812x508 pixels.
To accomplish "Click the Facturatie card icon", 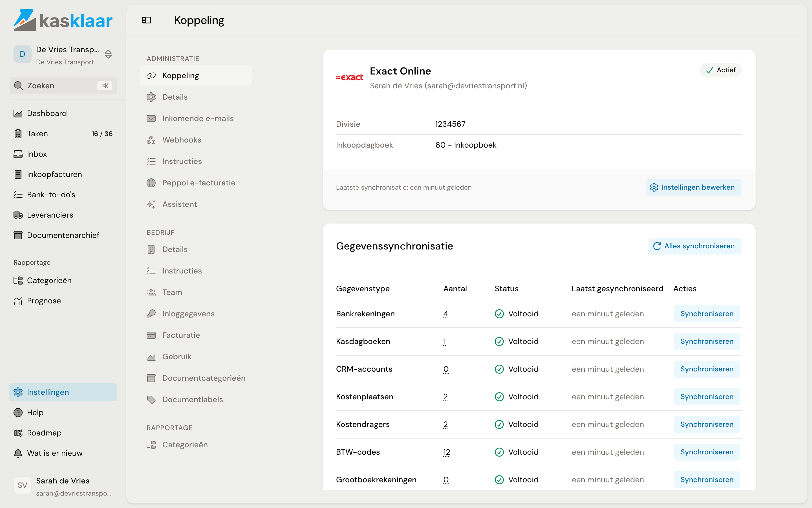I will pos(151,335).
